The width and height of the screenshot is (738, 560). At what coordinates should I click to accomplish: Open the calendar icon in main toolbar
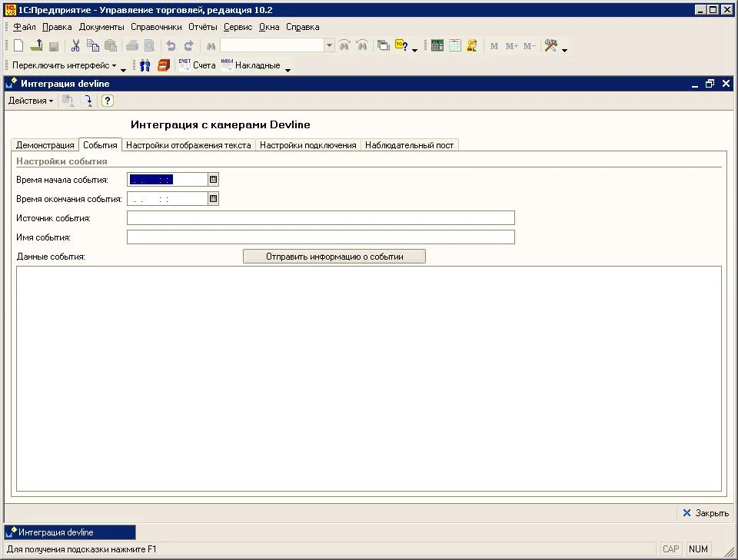click(x=455, y=46)
